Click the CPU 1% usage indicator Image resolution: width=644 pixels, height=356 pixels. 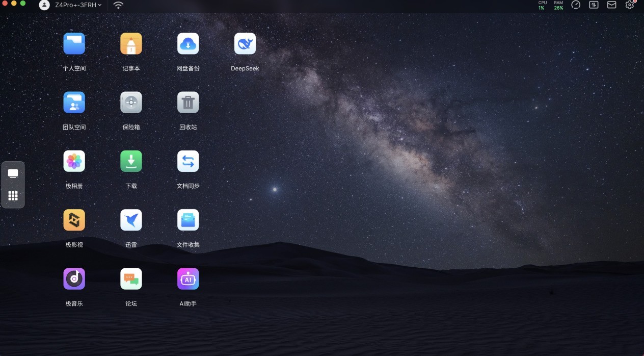coord(542,5)
